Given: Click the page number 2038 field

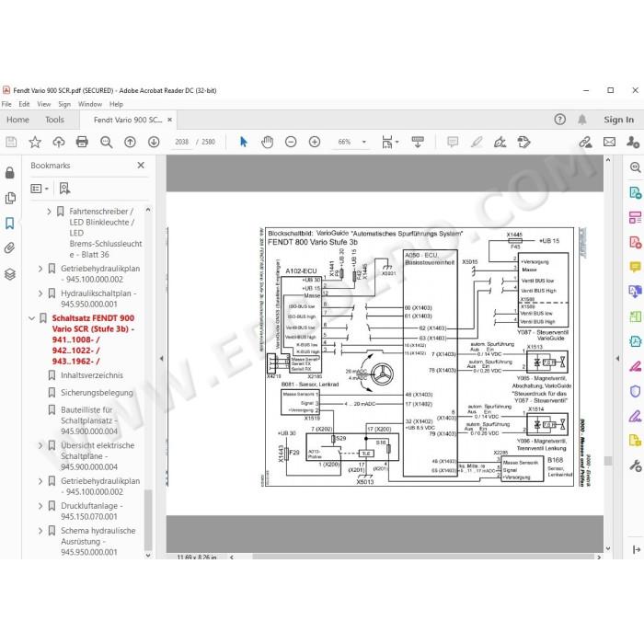Looking at the screenshot, I should [181, 142].
